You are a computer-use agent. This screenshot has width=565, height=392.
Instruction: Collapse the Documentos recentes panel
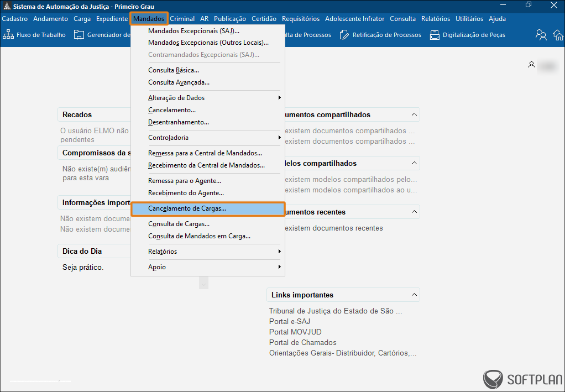coord(414,212)
